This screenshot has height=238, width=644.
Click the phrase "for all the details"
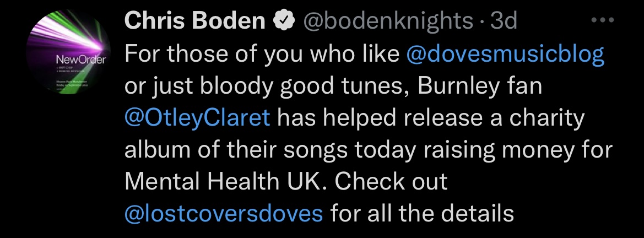point(422,213)
